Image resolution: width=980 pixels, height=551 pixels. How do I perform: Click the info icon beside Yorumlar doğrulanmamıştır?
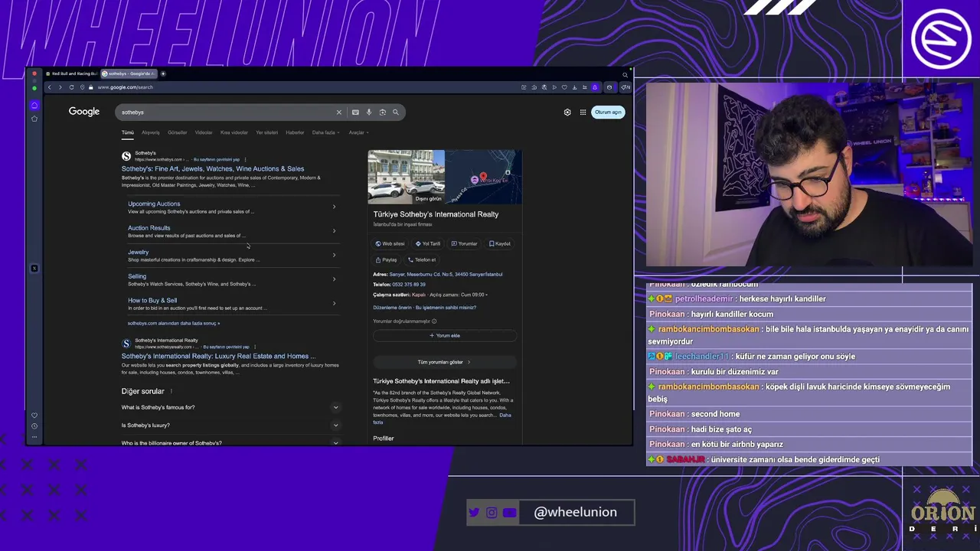click(434, 321)
